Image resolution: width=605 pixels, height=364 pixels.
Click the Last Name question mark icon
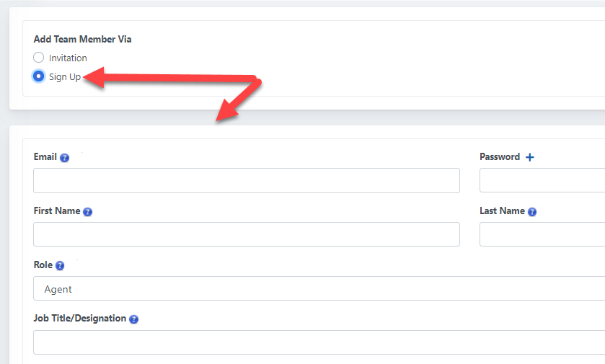click(x=532, y=212)
